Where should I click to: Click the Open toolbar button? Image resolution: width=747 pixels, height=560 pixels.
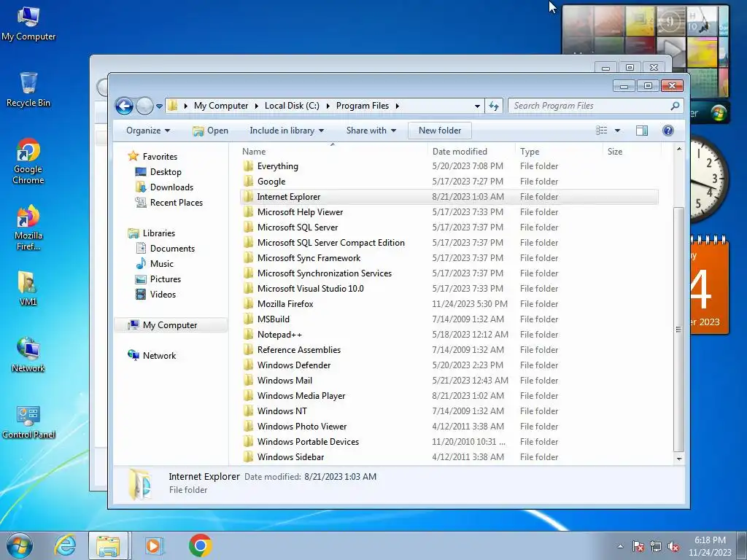210,131
